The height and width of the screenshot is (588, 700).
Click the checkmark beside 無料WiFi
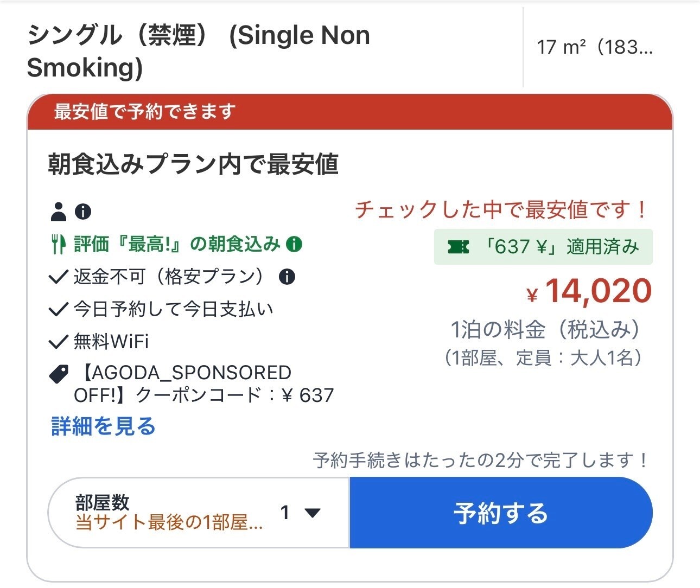coord(58,342)
